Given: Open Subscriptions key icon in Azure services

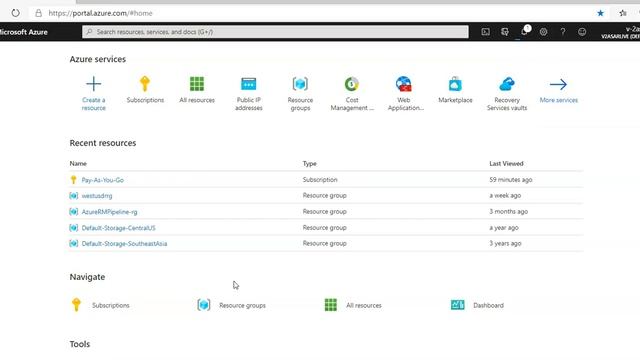Looking at the screenshot, I should [145, 84].
